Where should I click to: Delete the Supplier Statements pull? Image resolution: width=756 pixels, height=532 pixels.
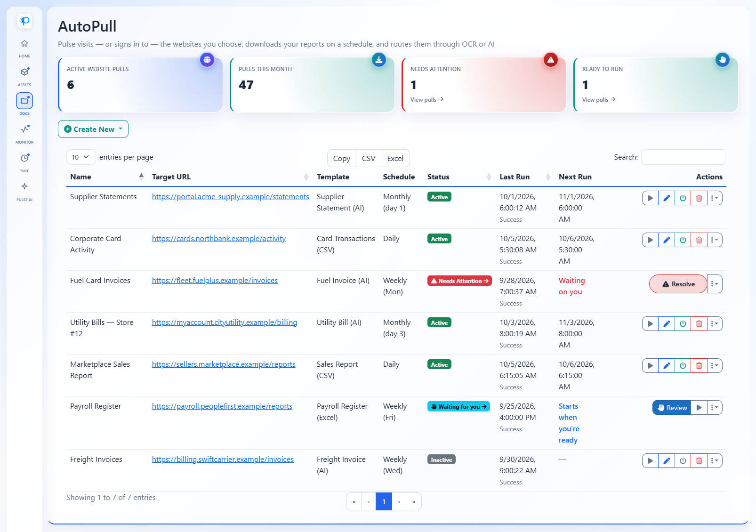(699, 198)
